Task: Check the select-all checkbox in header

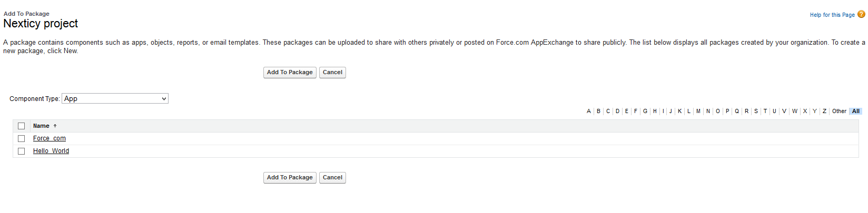Action: 22,126
